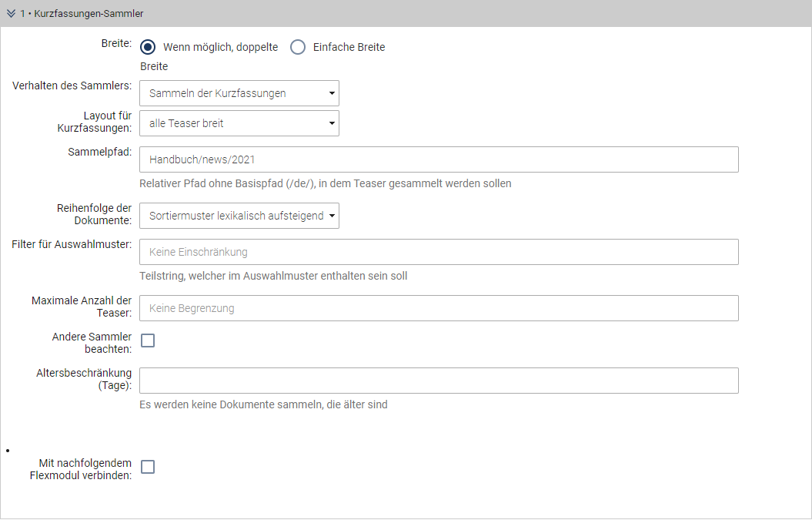Click the '1 • Kurzfassungen-Sammler' header title
This screenshot has height=520, width=812.
coord(82,14)
